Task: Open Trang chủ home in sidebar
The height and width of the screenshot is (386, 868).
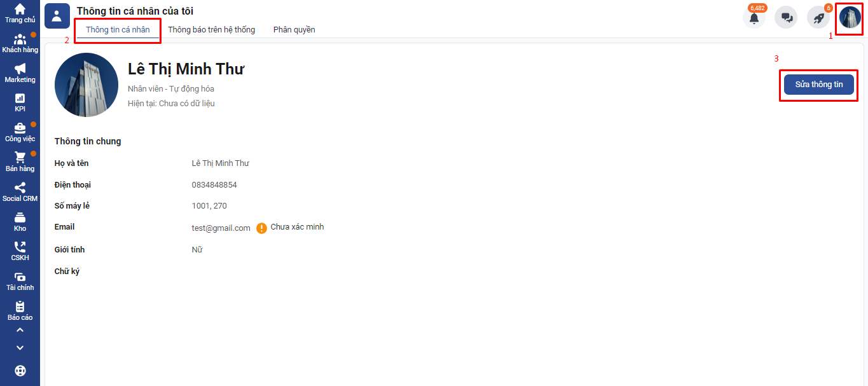Action: 20,13
